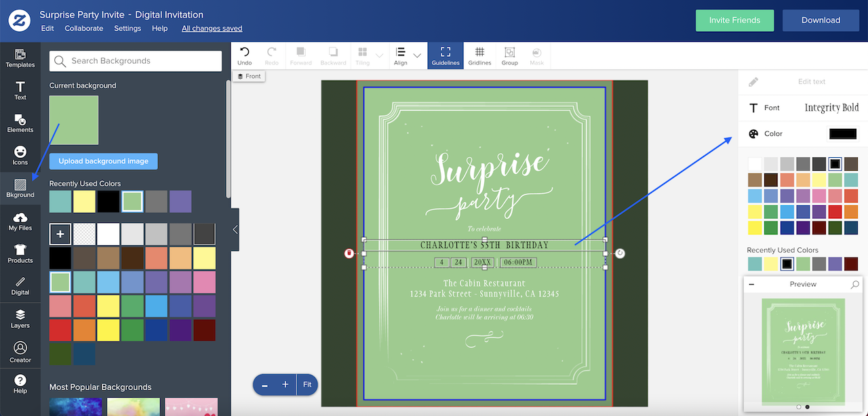This screenshot has height=416, width=868.
Task: Click the Invite Friends button
Action: [734, 20]
